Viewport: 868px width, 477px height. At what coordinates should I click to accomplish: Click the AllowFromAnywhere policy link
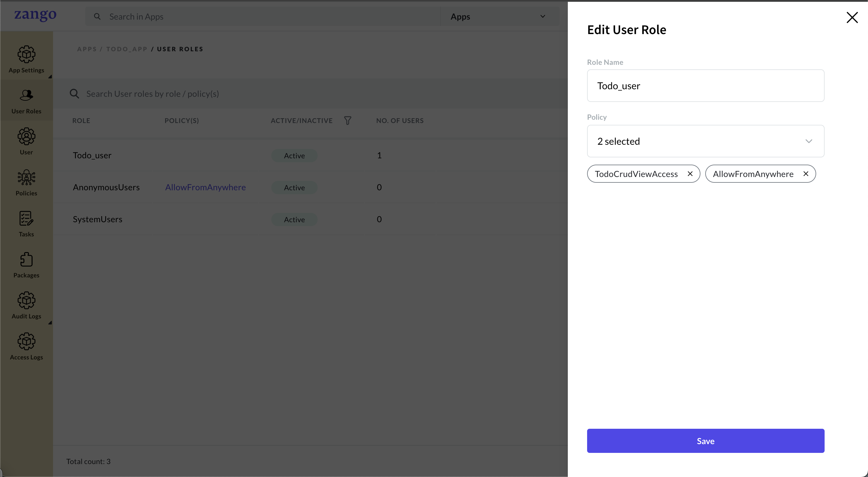206,187
